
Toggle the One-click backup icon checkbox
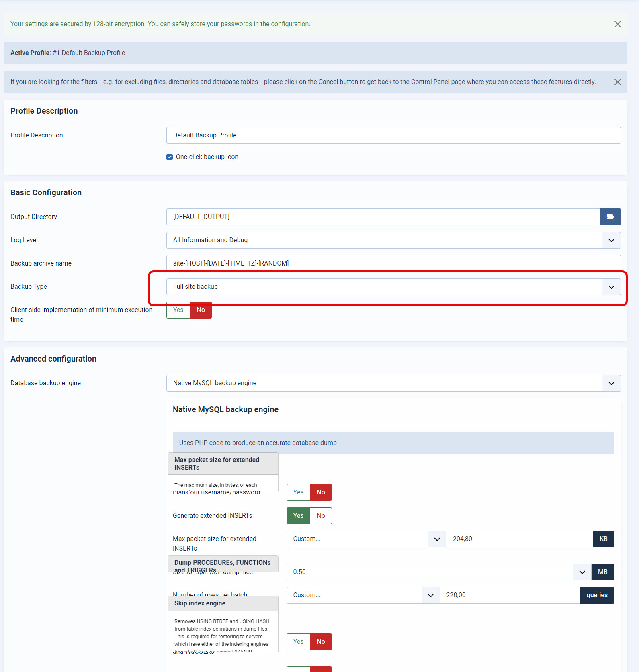click(x=170, y=157)
